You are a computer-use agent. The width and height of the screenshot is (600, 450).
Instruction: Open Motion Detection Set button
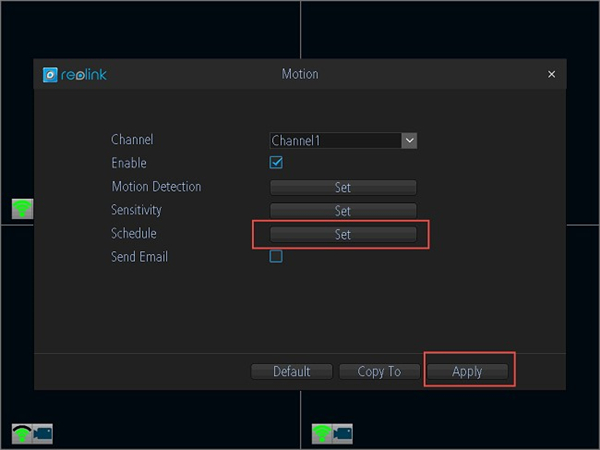pos(343,188)
